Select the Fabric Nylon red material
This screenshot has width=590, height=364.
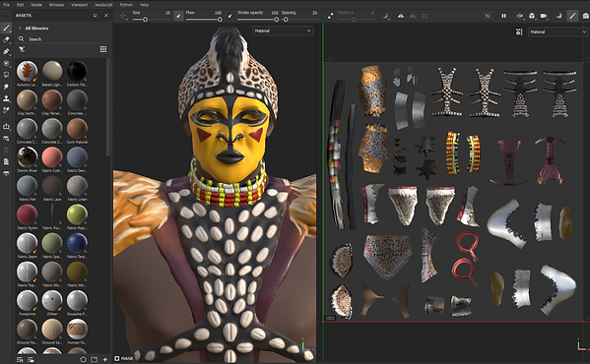[x=28, y=214]
